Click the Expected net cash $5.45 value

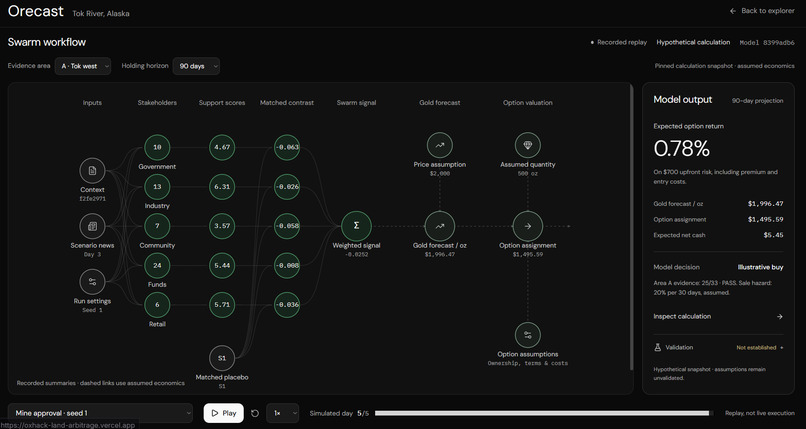tap(774, 235)
